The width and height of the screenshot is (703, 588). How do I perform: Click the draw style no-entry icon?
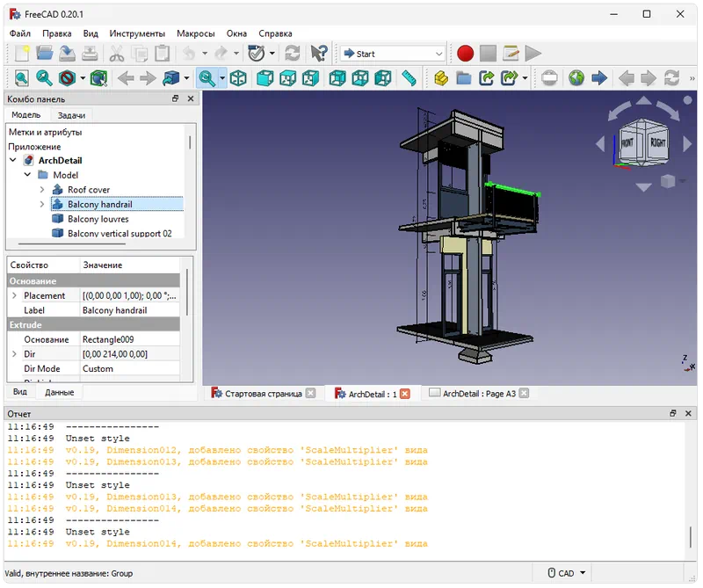click(68, 78)
